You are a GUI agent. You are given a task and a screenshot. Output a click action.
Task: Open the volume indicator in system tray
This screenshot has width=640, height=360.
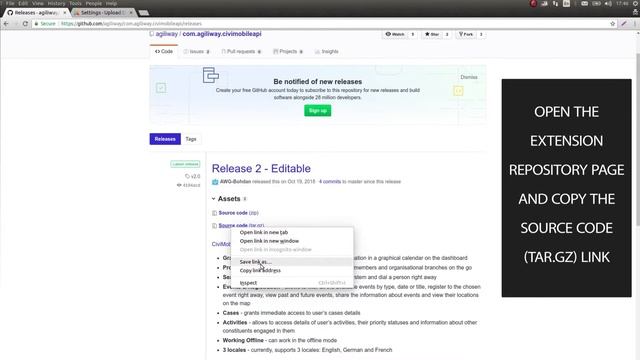[608, 4]
